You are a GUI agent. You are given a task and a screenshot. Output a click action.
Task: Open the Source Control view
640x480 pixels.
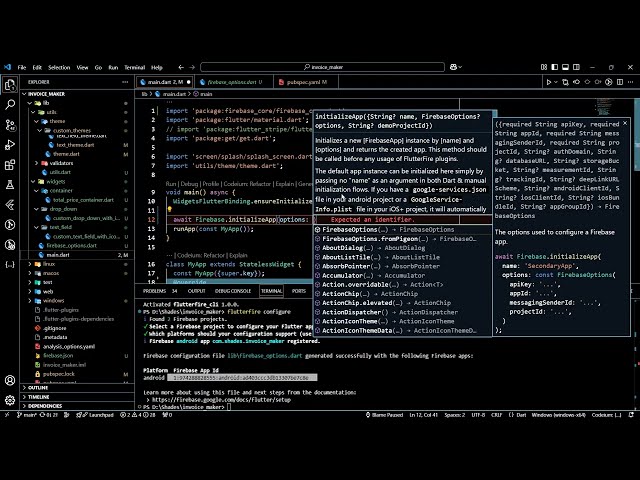[10, 125]
